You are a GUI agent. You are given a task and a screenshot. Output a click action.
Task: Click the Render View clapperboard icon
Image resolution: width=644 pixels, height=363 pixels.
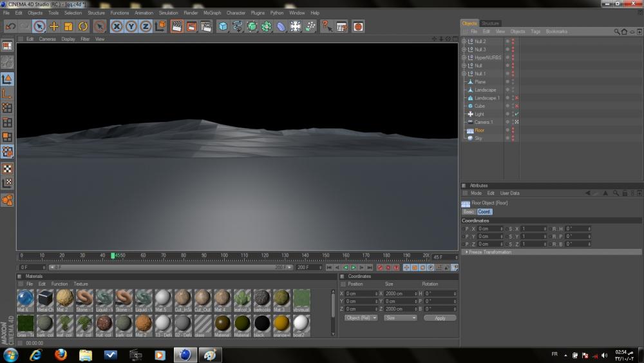(x=176, y=26)
